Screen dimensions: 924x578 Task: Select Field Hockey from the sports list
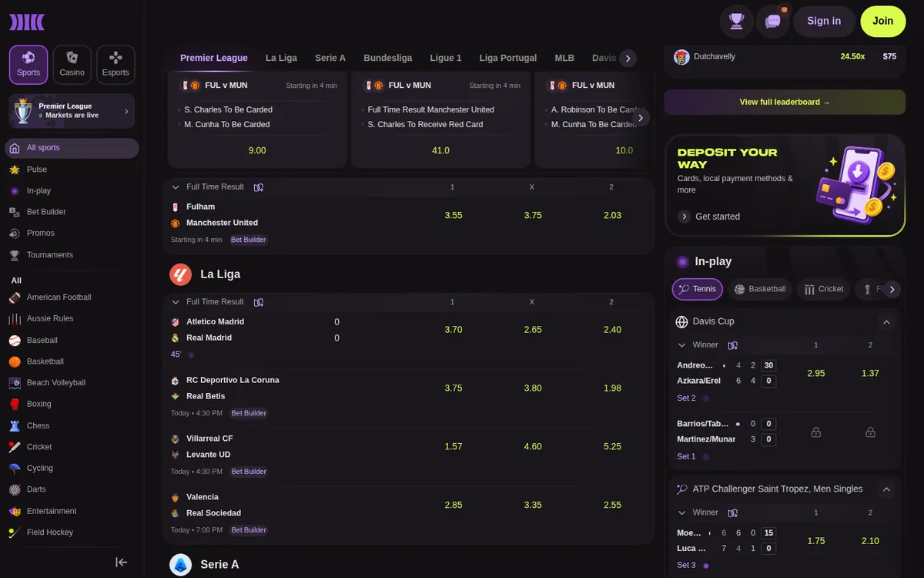tap(49, 533)
